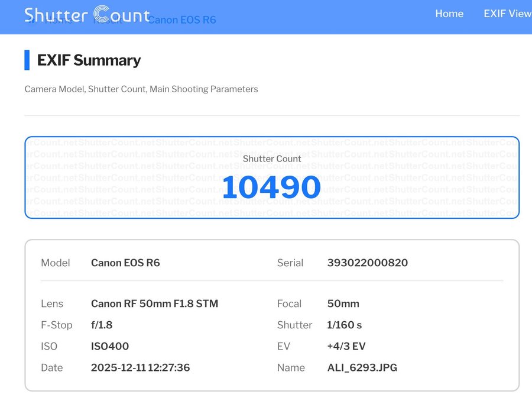Screen dimensions: 532x404
Task: Click the Canon EOS R6 model value
Action: tap(125, 263)
